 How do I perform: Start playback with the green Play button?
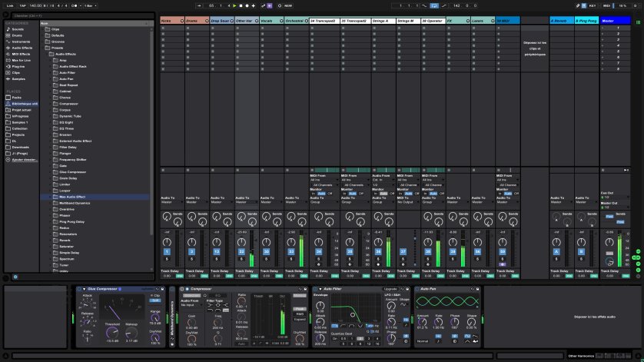234,5
